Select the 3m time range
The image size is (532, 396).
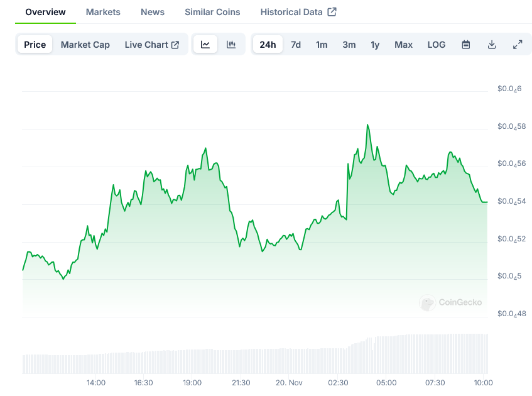pos(349,45)
